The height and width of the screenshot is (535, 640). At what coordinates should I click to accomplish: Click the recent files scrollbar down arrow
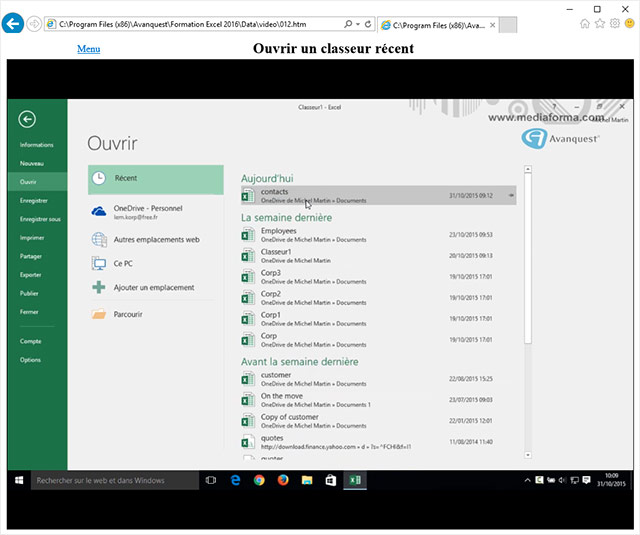pos(528,455)
